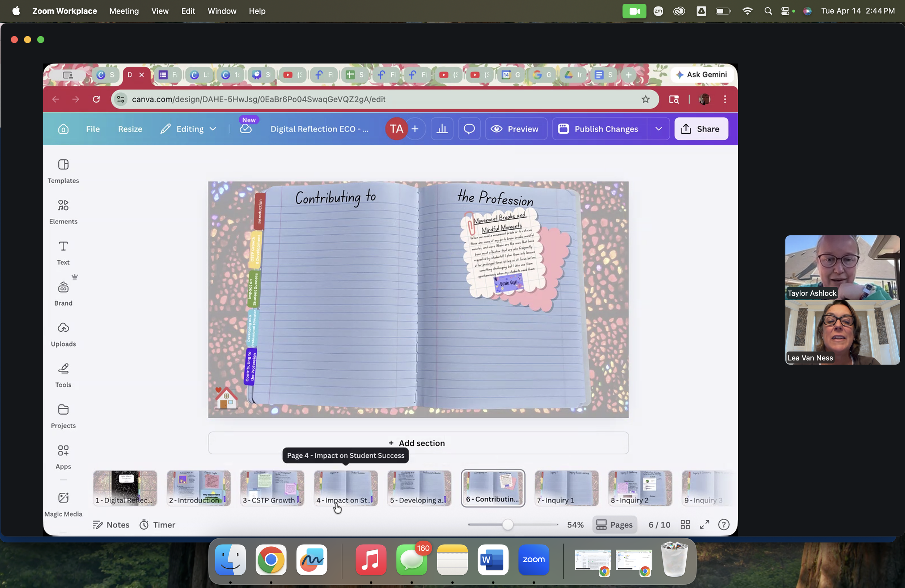Open the Magic Media app
Screen dimensions: 905x588
pos(63,504)
